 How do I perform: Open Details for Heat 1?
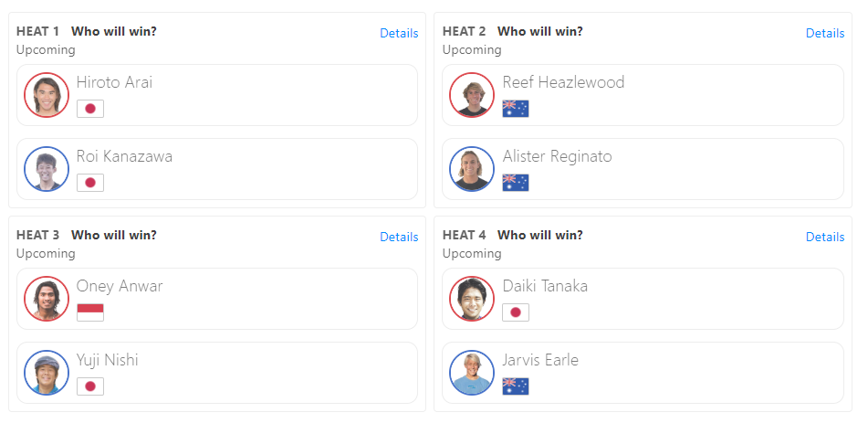(399, 33)
